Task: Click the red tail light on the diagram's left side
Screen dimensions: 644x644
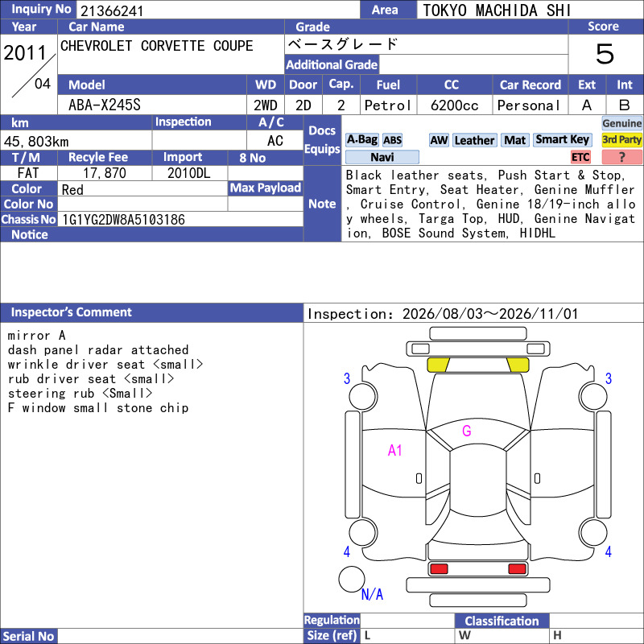Action: click(x=439, y=569)
